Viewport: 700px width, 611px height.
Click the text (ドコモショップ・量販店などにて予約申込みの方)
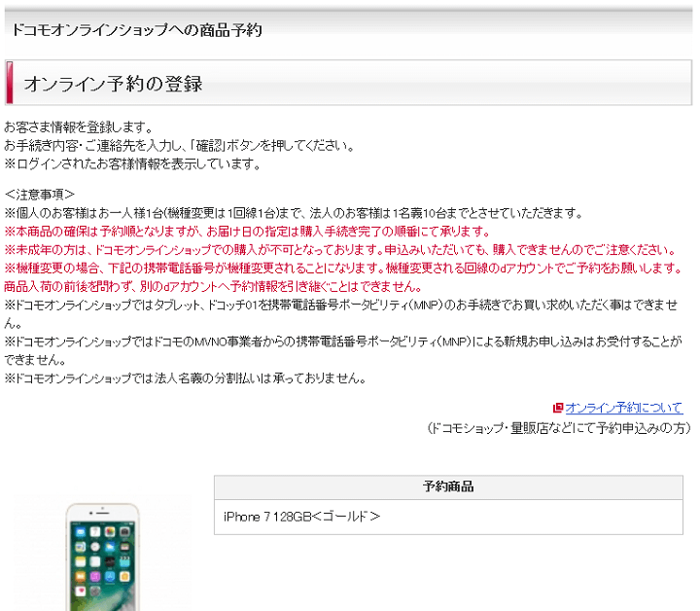[x=559, y=428]
